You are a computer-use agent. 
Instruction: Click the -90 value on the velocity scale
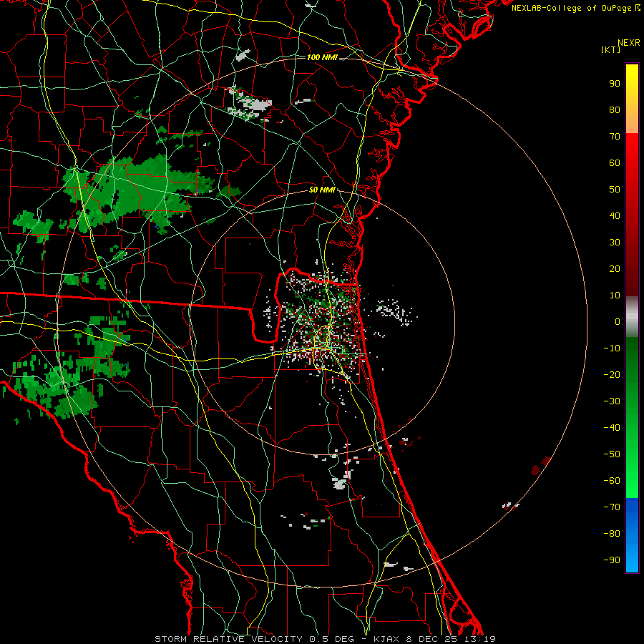click(612, 560)
